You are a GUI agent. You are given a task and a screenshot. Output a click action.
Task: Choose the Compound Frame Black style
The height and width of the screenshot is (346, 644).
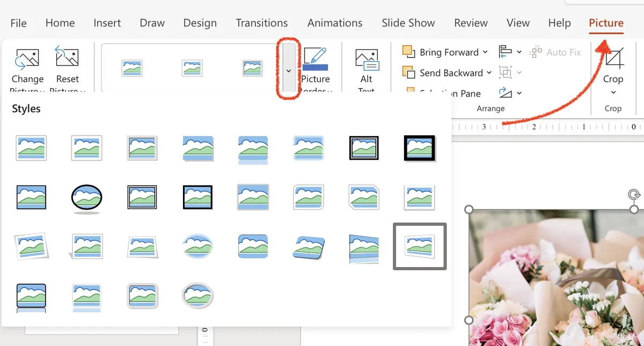pos(142,197)
